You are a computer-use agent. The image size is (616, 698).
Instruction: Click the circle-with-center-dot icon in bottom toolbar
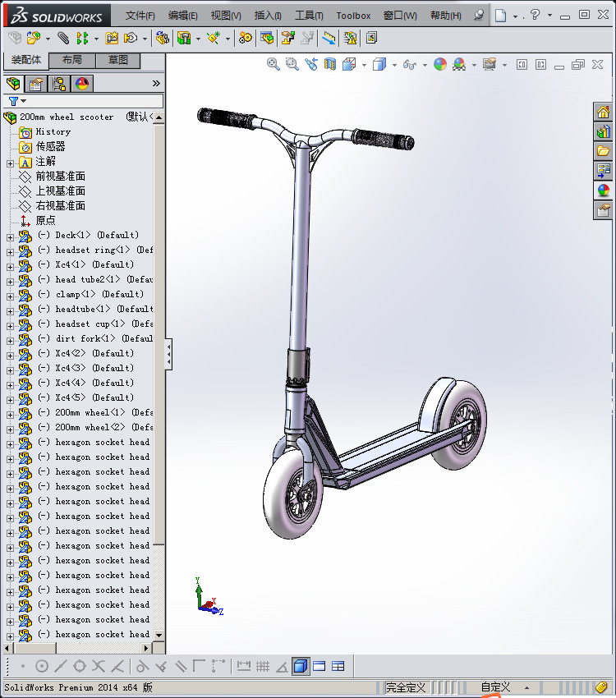point(41,667)
